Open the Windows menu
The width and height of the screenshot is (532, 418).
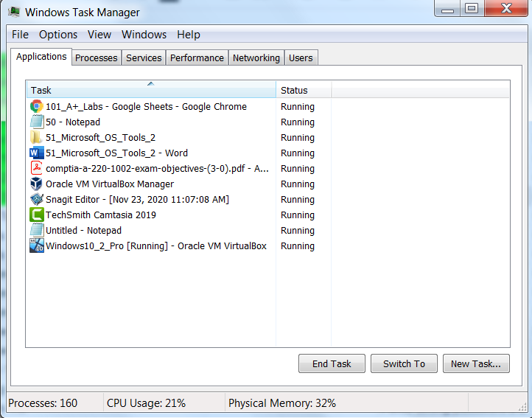pyautogui.click(x=144, y=35)
